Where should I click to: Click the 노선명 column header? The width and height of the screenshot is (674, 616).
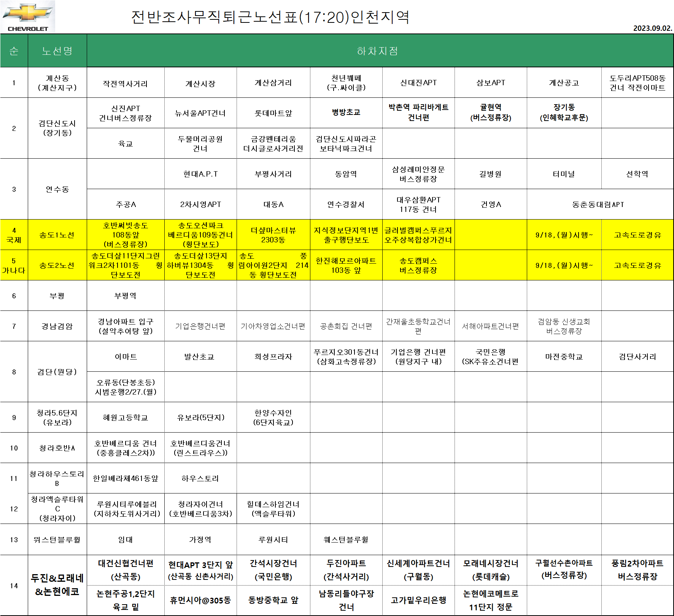(x=57, y=51)
